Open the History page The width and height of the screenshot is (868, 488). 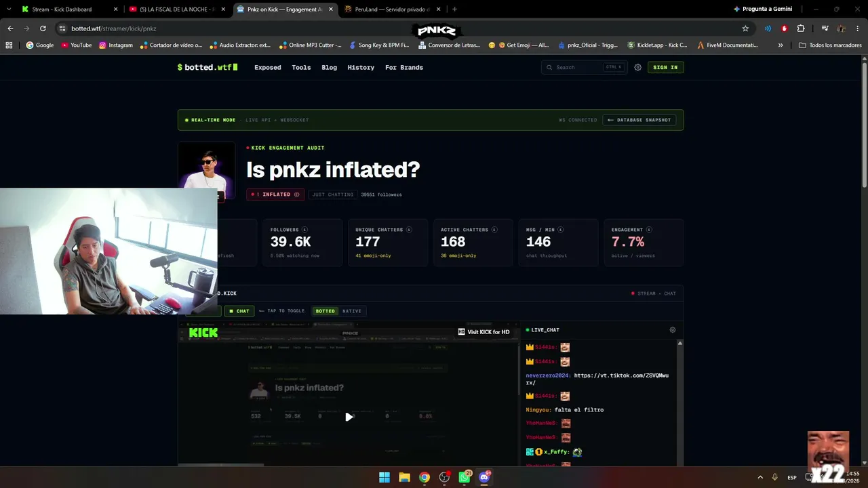coord(361,68)
